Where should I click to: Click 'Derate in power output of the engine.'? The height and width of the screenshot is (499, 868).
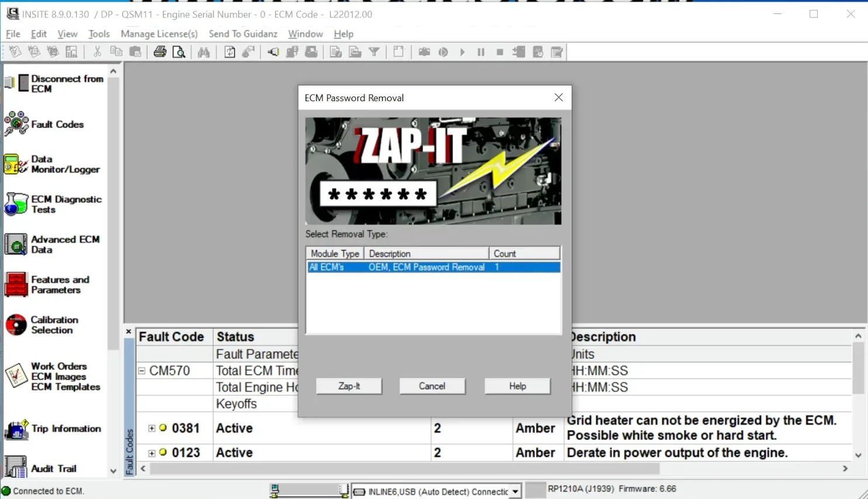point(677,453)
